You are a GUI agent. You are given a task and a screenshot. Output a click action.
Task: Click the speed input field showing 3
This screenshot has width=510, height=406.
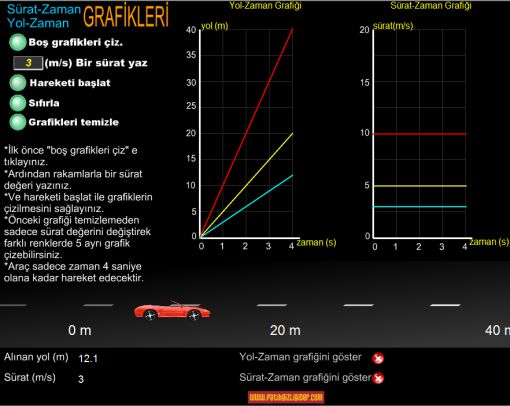[28, 63]
